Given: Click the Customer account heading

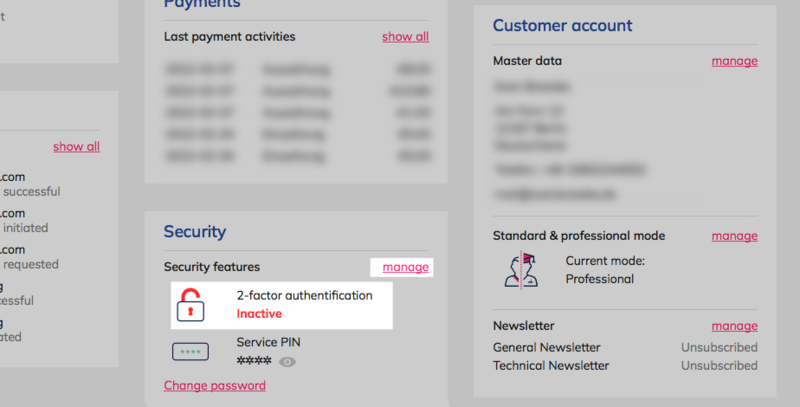Looking at the screenshot, I should tap(563, 26).
